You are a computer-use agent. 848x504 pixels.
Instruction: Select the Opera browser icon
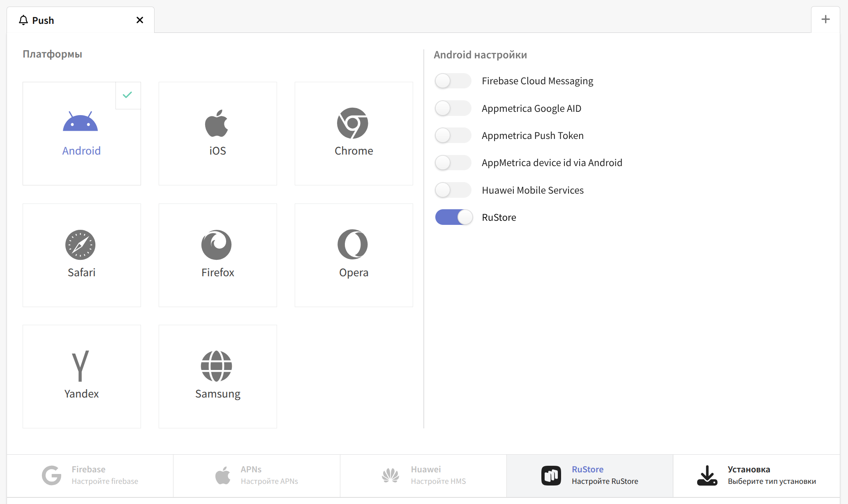pyautogui.click(x=353, y=245)
